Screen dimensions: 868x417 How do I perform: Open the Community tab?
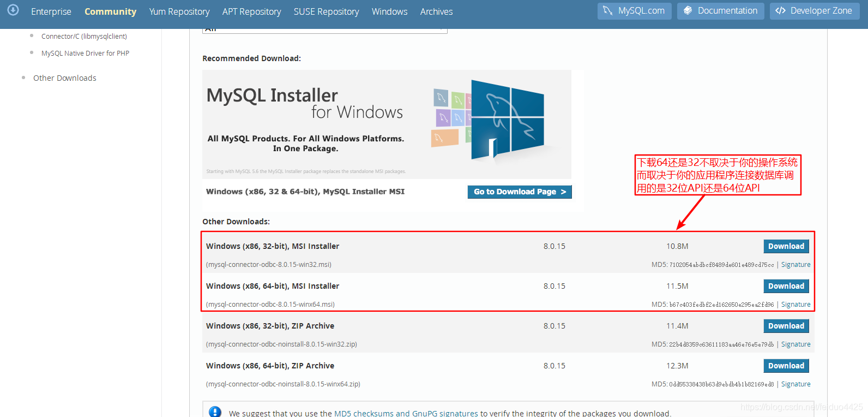click(110, 11)
